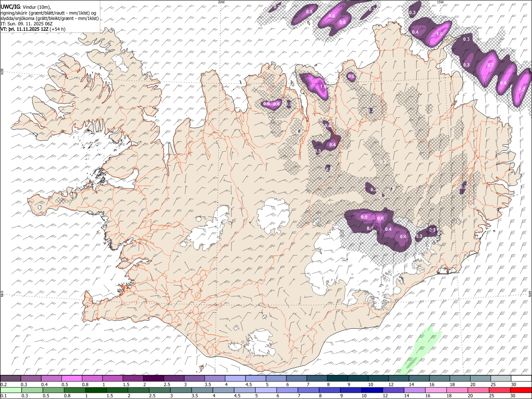Viewport: 532px width, 399px height.
Task: Select upper legend swatch between 6 and 7
Action: click(296, 378)
